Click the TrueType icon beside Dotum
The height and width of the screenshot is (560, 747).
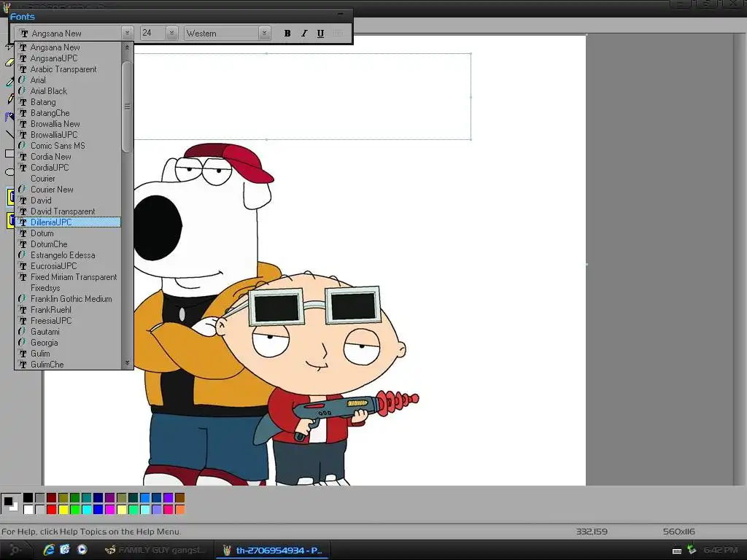pyautogui.click(x=23, y=233)
